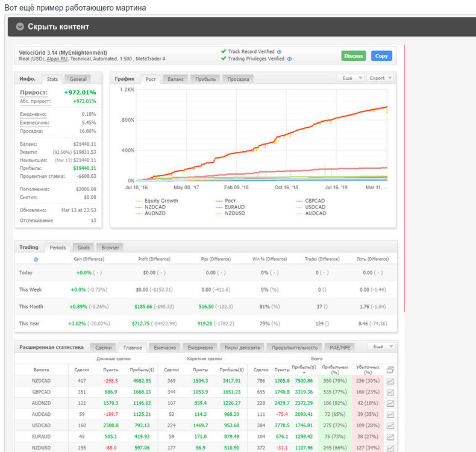The image size is (476, 452).
Task: Open Ещё dropdown in Расширенная статистика
Action: (381, 347)
